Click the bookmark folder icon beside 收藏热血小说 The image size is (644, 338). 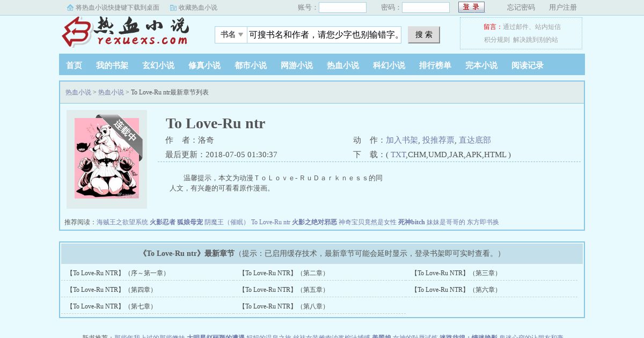coord(173,8)
